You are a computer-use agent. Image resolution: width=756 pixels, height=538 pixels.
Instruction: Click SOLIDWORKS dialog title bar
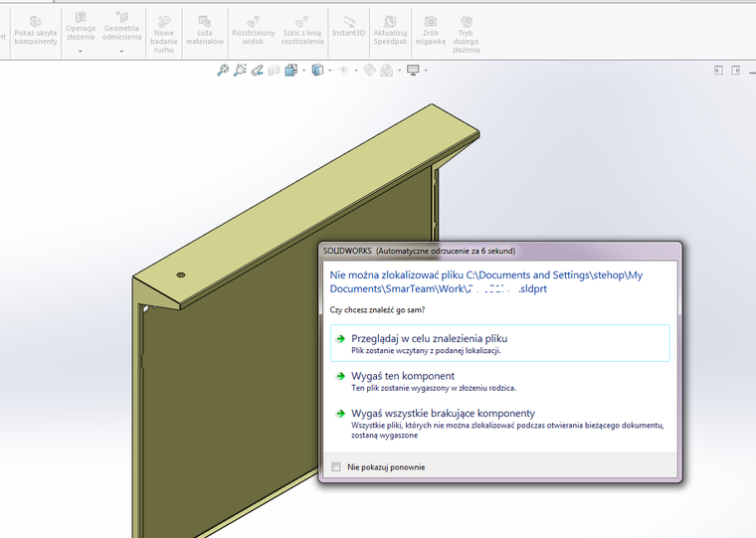[500, 251]
